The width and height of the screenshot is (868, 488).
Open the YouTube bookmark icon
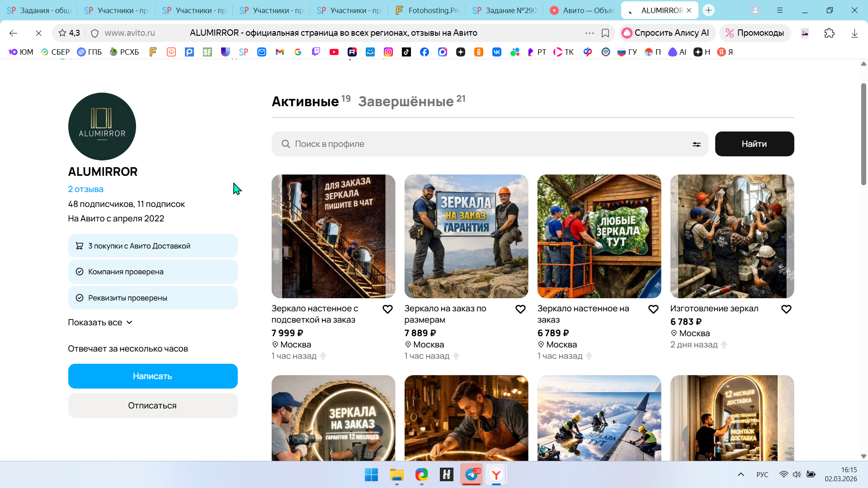334,52
